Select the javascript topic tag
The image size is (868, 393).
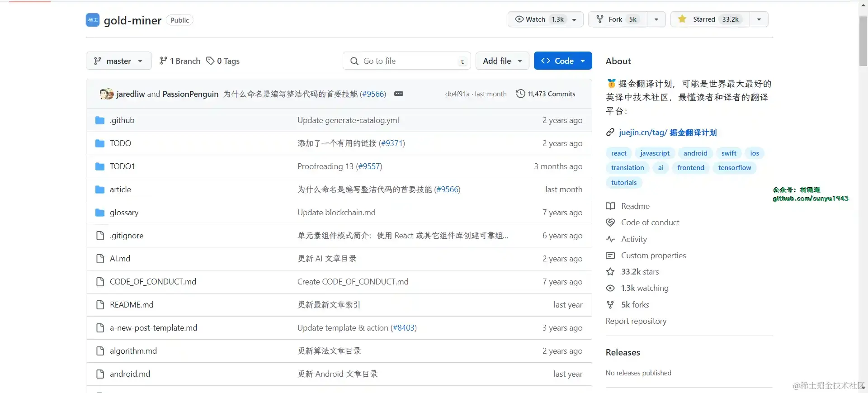pos(655,153)
